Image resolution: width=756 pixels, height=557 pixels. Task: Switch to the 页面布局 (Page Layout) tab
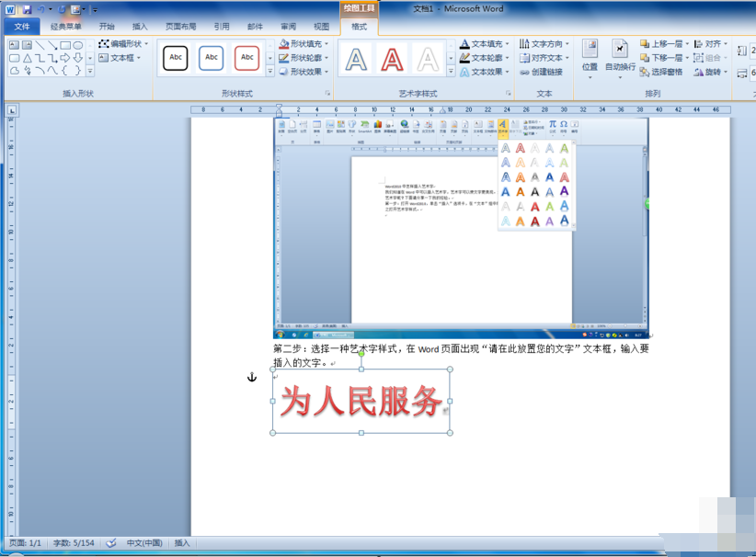point(181,27)
